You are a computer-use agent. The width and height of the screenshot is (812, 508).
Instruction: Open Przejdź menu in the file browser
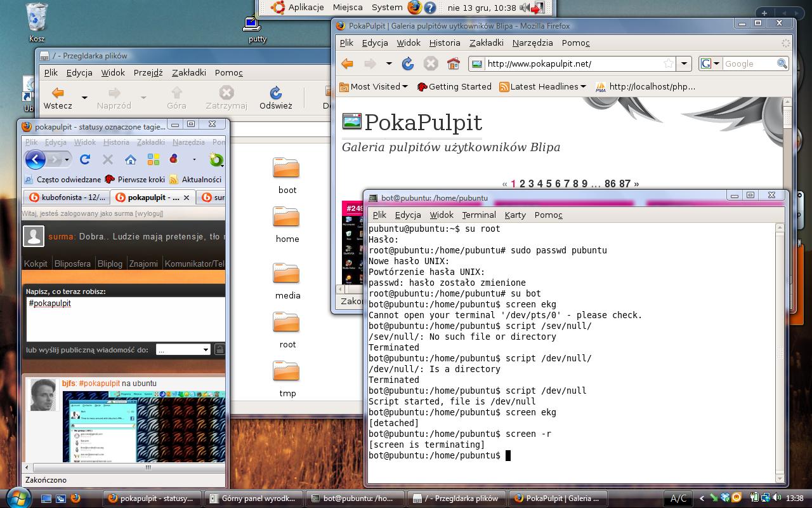point(148,72)
